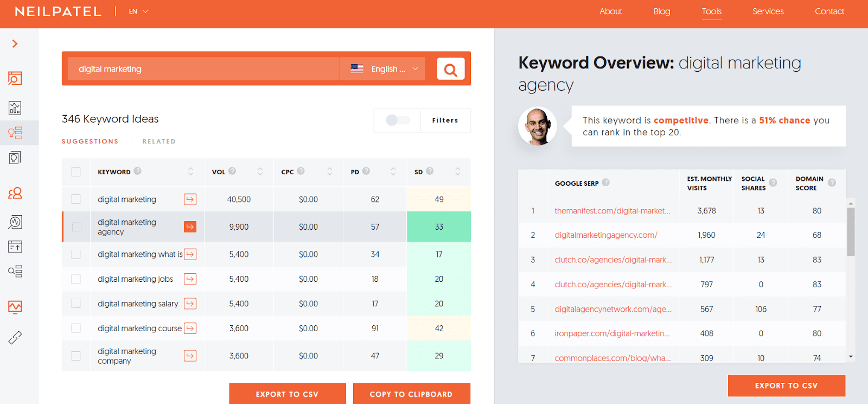Click the COPY TO CLIPBOARD button

tap(411, 394)
